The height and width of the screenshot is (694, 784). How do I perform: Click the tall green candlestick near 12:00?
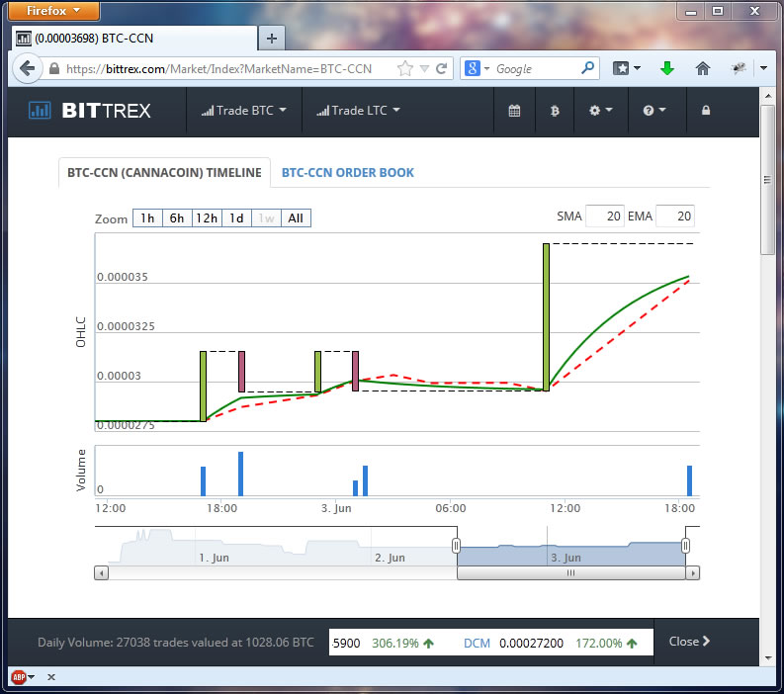(x=546, y=317)
